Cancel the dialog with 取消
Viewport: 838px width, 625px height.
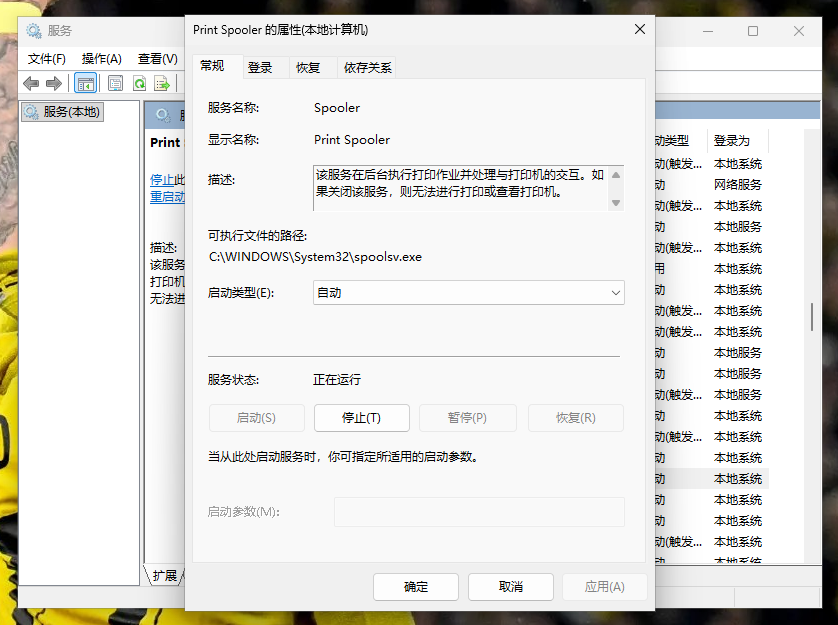click(511, 587)
